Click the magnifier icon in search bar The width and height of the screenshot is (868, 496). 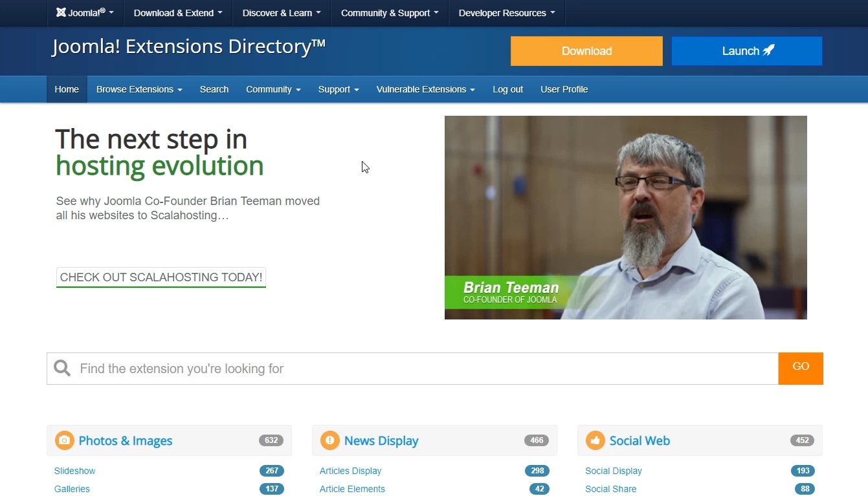coord(62,369)
